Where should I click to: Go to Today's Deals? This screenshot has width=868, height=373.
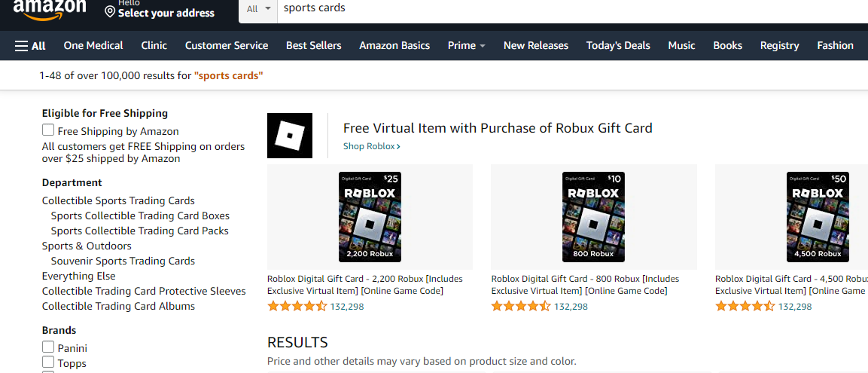point(618,46)
